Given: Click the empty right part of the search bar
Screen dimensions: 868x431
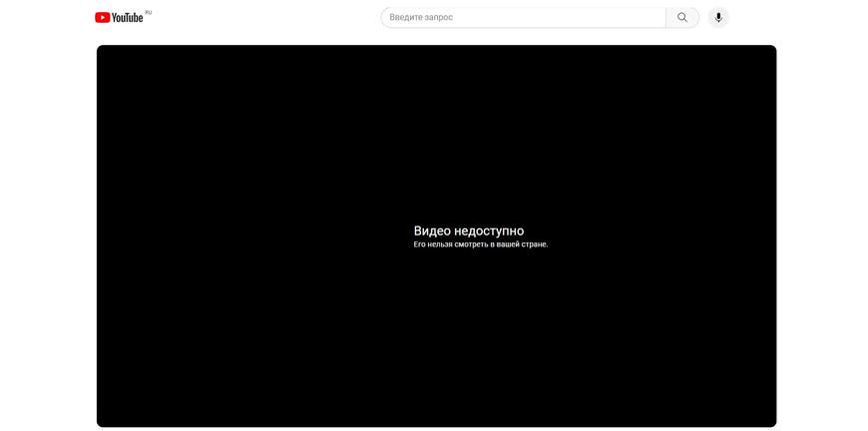Looking at the screenshot, I should (x=609, y=17).
